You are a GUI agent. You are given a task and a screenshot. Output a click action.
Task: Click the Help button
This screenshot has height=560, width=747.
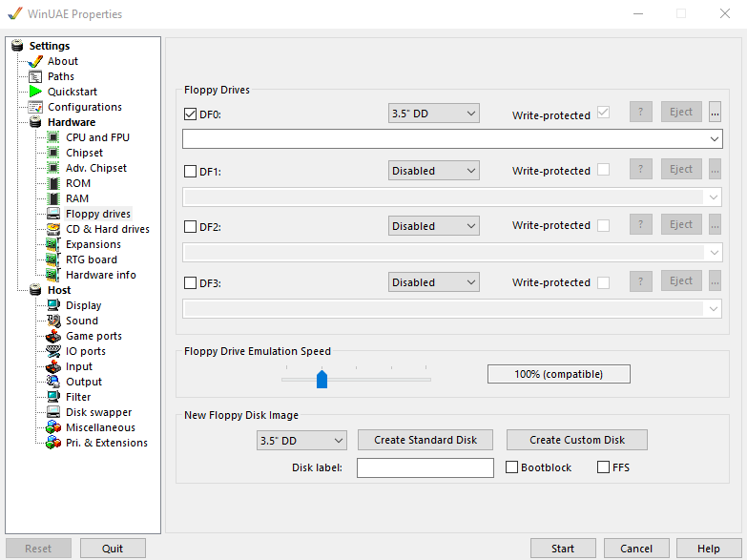(x=709, y=549)
